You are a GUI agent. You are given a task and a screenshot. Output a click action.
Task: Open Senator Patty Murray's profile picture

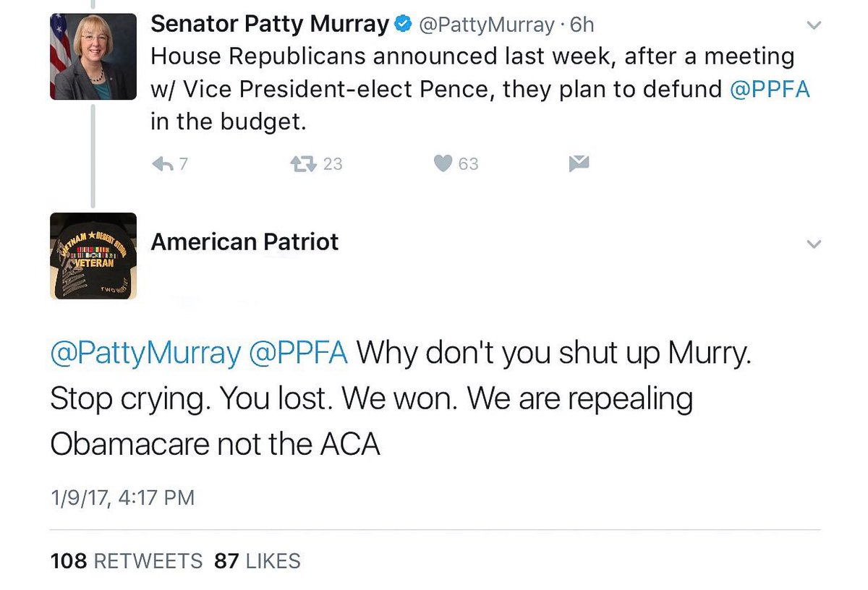point(93,56)
